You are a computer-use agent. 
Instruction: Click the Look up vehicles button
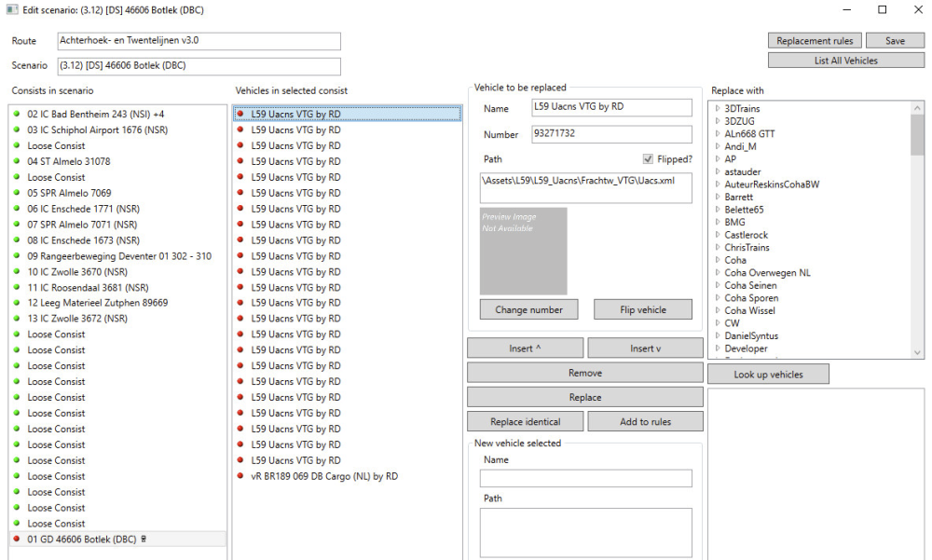768,375
